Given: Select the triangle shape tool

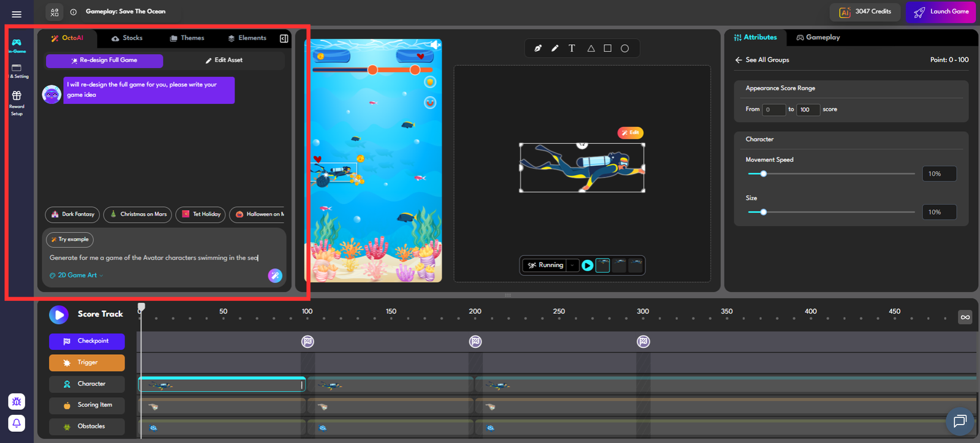Looking at the screenshot, I should (x=590, y=48).
